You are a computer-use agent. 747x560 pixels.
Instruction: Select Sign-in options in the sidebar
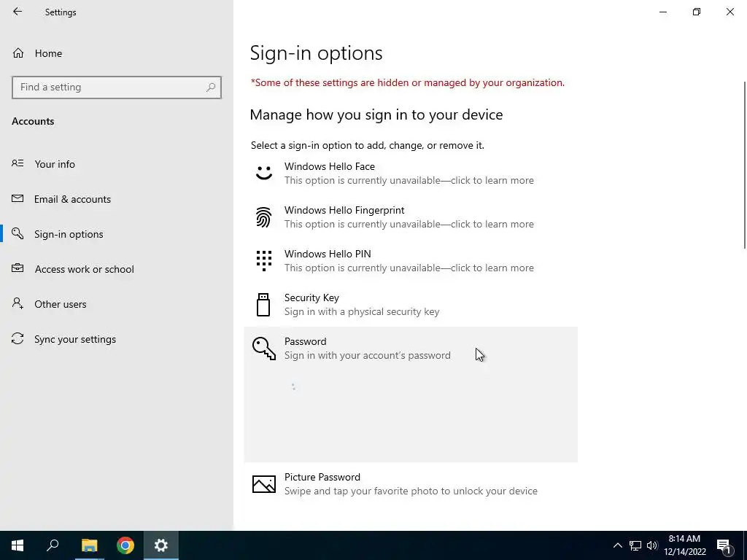pyautogui.click(x=117, y=234)
